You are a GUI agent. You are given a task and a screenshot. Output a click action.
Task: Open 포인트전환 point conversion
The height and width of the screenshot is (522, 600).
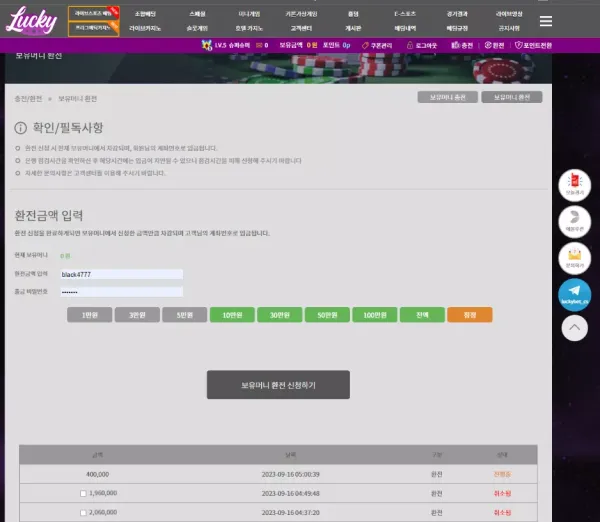533,45
